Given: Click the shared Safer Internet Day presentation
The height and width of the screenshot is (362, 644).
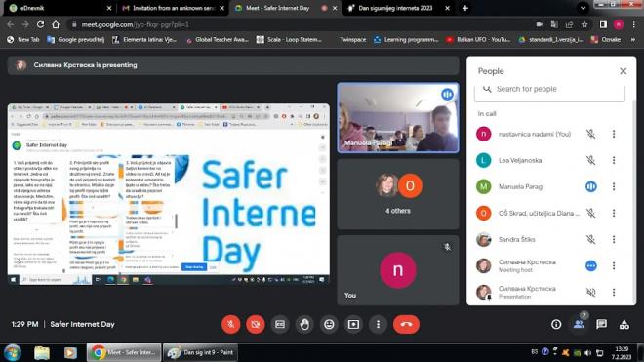Looking at the screenshot, I should [x=169, y=194].
